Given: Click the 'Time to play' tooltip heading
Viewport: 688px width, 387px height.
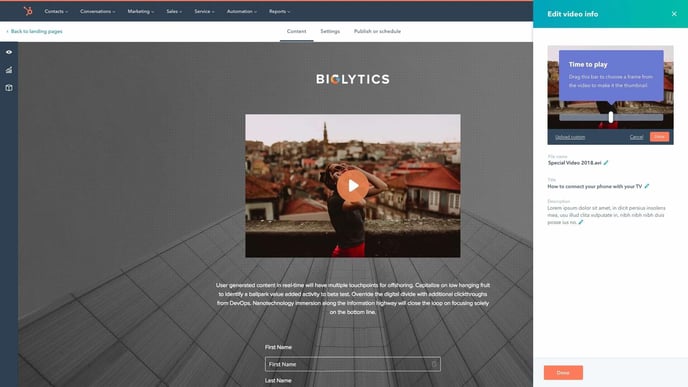Looking at the screenshot, I should tap(588, 64).
